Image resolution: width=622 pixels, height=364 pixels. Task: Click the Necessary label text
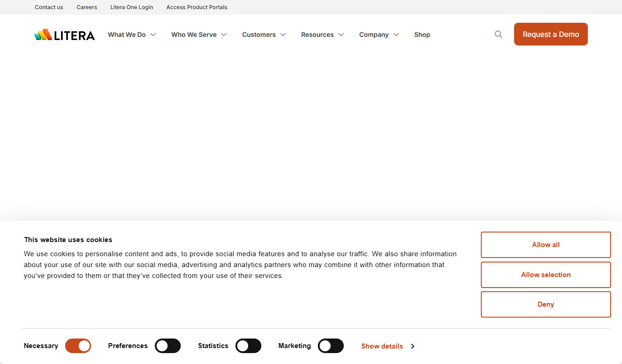[41, 346]
